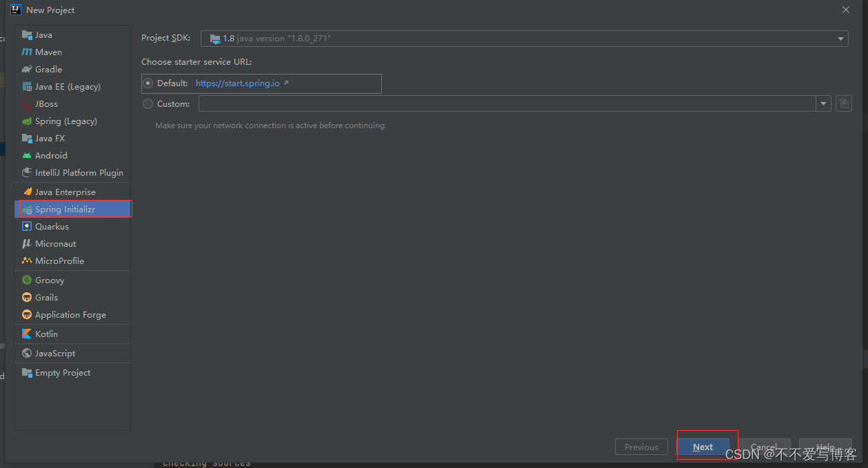Click the Cancel button
The height and width of the screenshot is (468, 868).
(764, 447)
